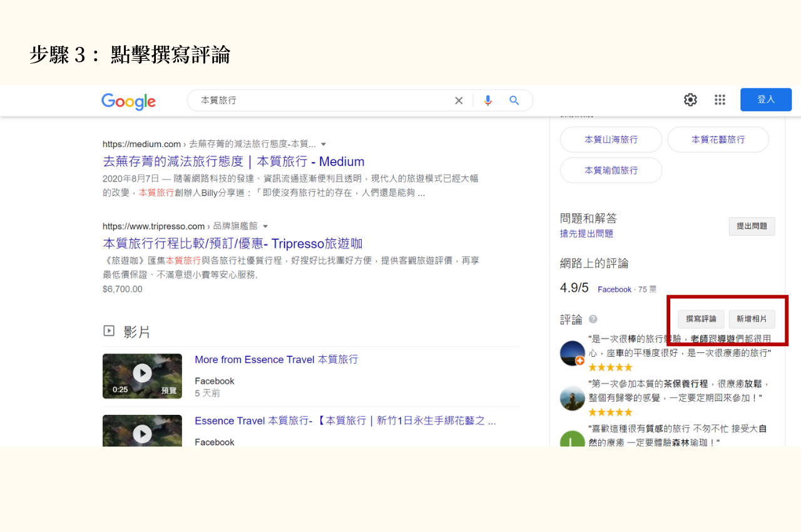Image resolution: width=801 pixels, height=532 pixels.
Task: Select the 本質花藝旅行 suggestion chip
Action: click(x=718, y=140)
